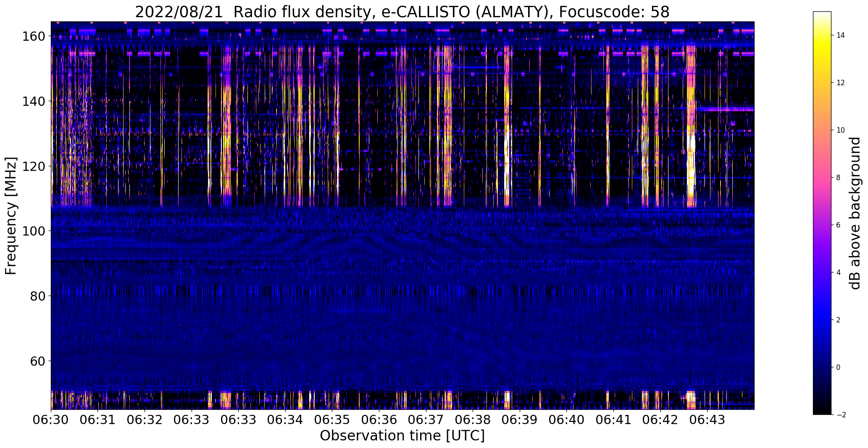Click the 'dB above background' colorbar label
The image size is (868, 448).
pos(855,213)
